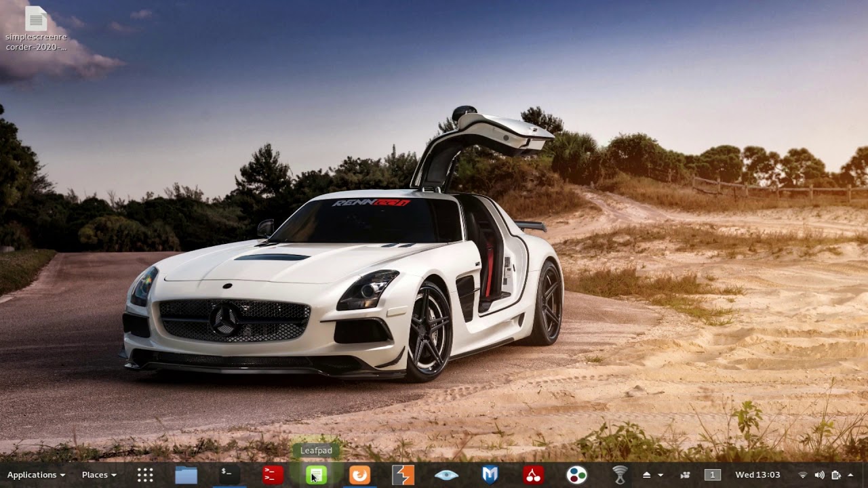This screenshot has height=488, width=868.
Task: Launch the black terminal icon
Action: [x=229, y=475]
